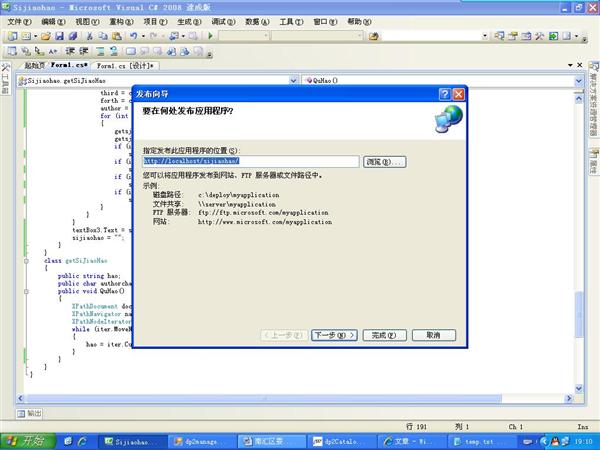This screenshot has height=450, width=600.
Task: Click the Comment Out Lines icon
Action: pyautogui.click(x=100, y=51)
